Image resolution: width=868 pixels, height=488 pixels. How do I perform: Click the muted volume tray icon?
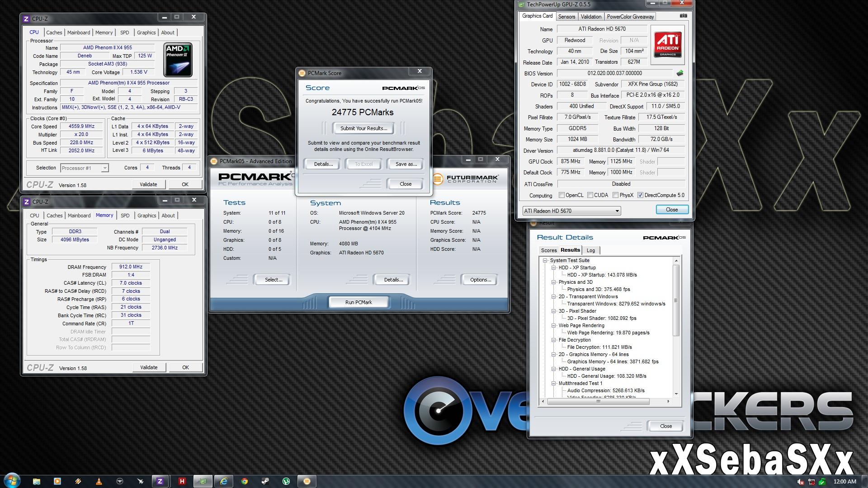click(801, 482)
